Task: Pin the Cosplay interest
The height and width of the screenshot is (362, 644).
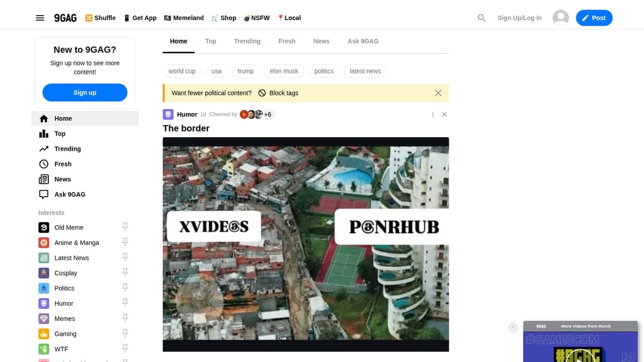Action: 125,273
